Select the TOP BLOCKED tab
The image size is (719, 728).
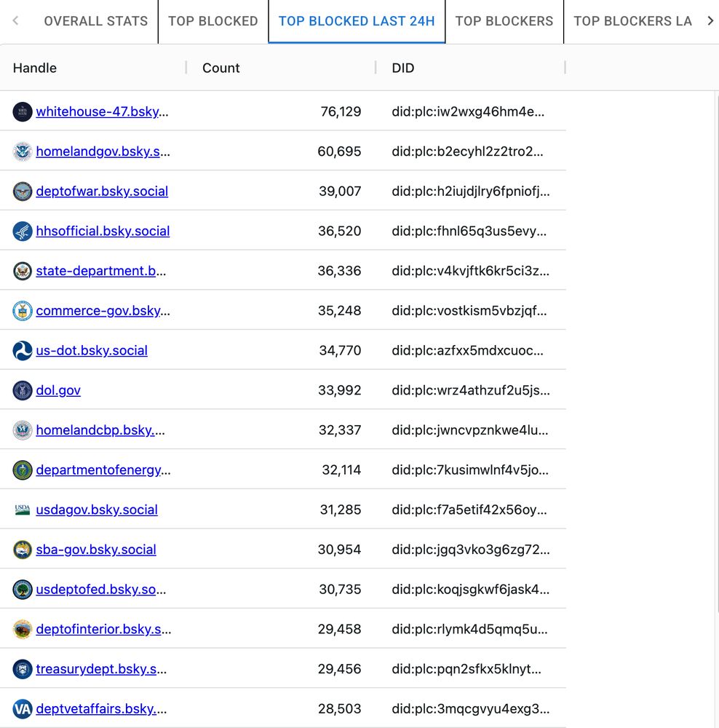[x=212, y=21]
